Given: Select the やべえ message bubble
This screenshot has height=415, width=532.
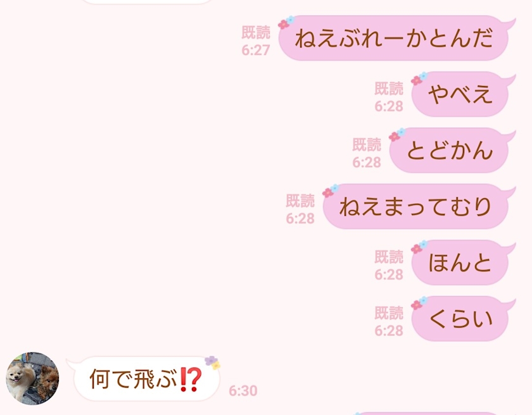Looking at the screenshot, I should click(x=462, y=94).
